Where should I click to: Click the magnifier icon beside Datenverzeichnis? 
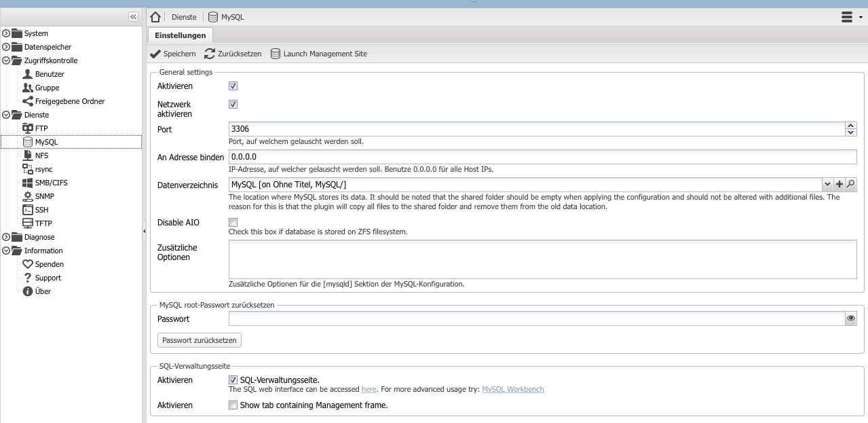(851, 184)
